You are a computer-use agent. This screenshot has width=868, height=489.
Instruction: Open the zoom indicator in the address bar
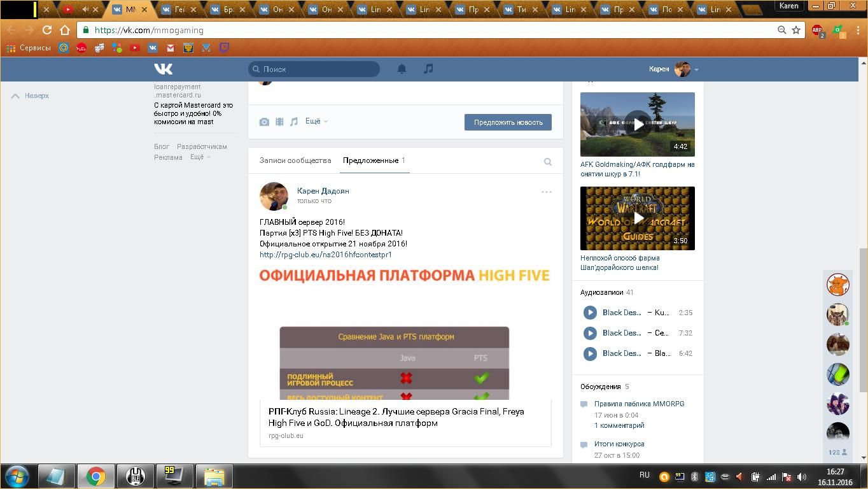[x=781, y=30]
